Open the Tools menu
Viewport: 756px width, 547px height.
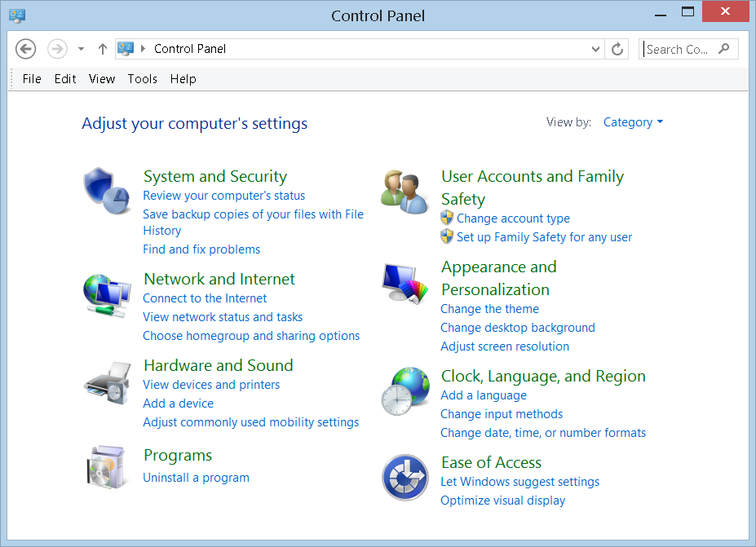tap(142, 79)
